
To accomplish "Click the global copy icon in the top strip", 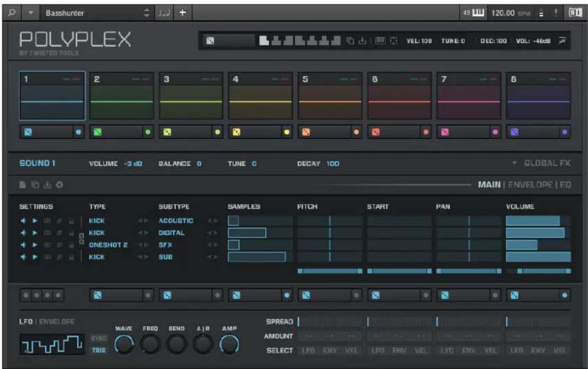I will coord(350,41).
